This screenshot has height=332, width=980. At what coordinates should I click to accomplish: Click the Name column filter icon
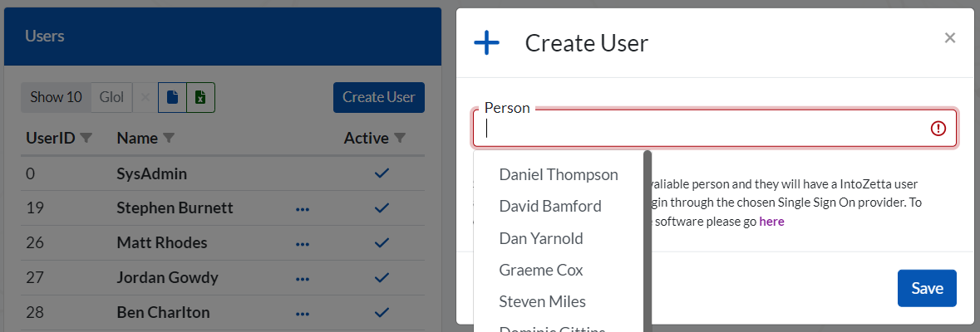click(x=169, y=138)
